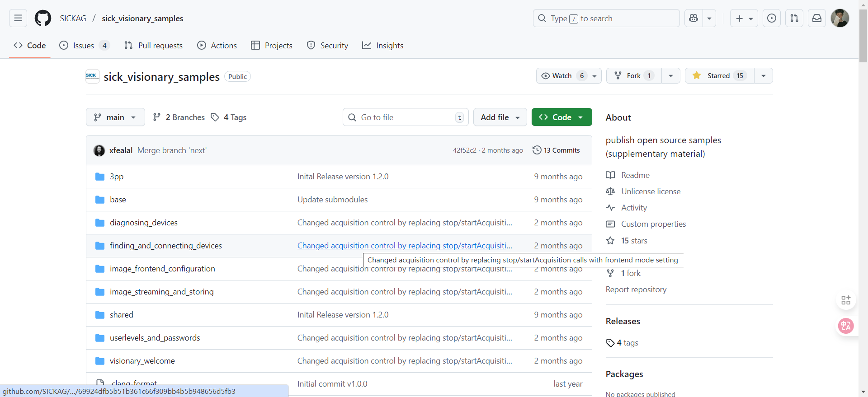Viewport: 868px width, 397px height.
Task: Unstar the repository via Starred button
Action: click(x=719, y=75)
